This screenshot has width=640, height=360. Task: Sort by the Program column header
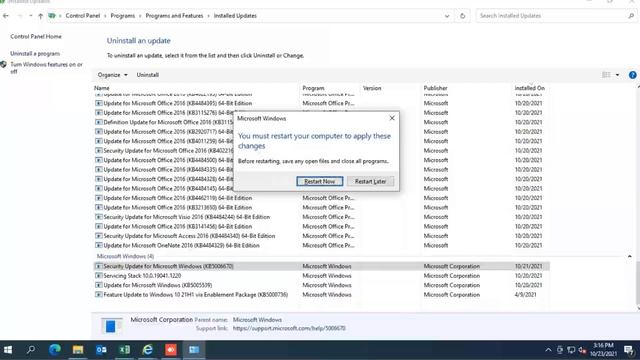313,88
